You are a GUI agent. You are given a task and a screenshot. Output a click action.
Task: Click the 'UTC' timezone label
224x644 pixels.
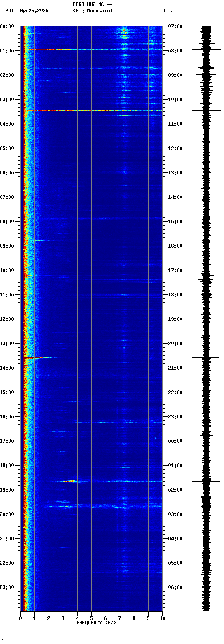pos(168,11)
